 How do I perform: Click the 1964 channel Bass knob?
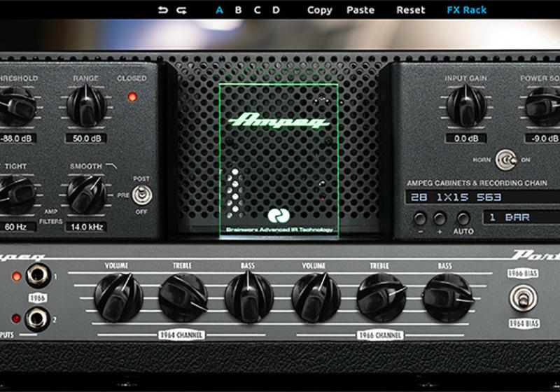click(x=249, y=297)
